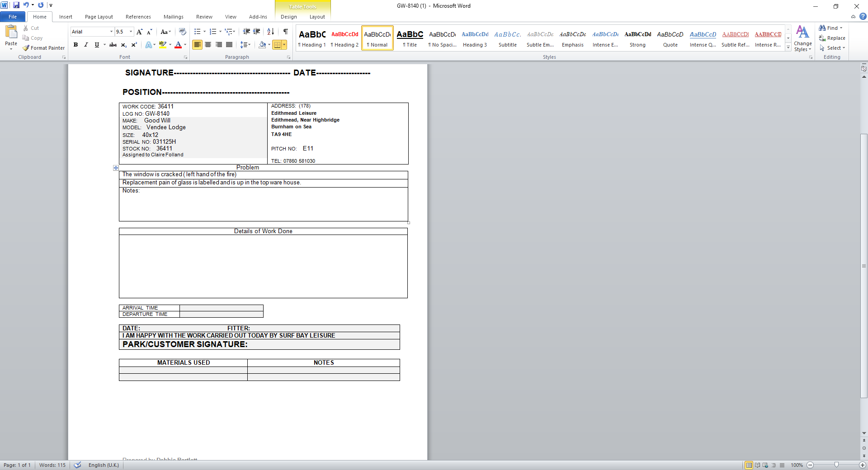Click the Copy button
Image resolution: width=868 pixels, height=470 pixels.
[33, 38]
